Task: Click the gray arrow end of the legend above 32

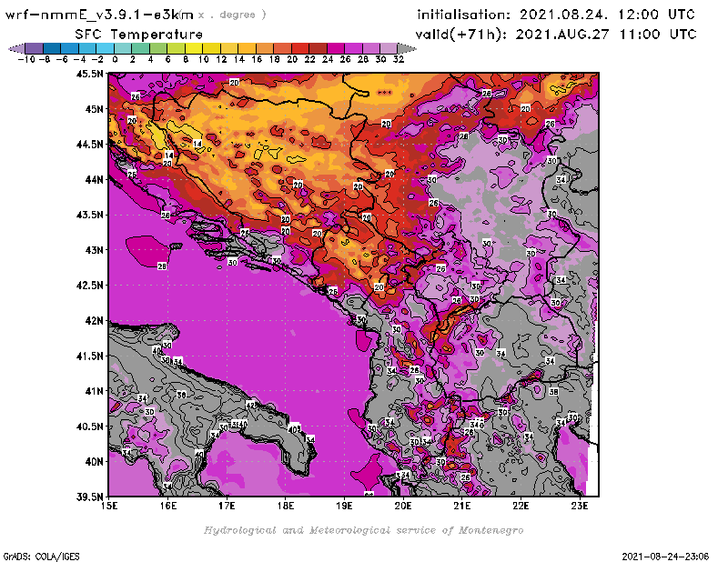Action: [407, 48]
